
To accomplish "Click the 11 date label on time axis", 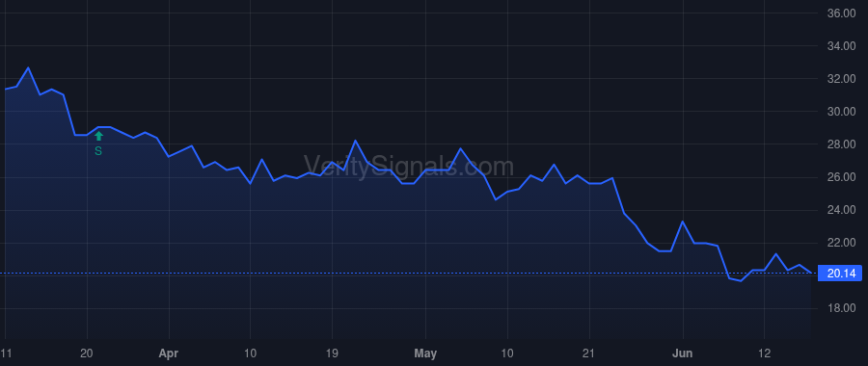I will tap(6, 353).
